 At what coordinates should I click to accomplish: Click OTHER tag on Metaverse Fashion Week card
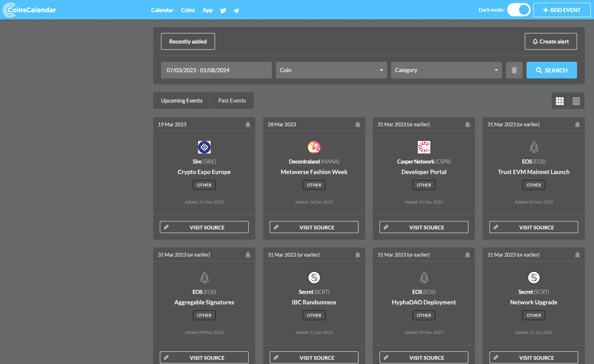click(314, 185)
